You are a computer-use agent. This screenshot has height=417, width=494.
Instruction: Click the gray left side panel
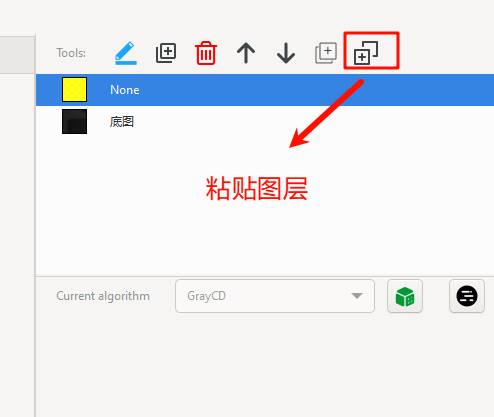(x=17, y=54)
